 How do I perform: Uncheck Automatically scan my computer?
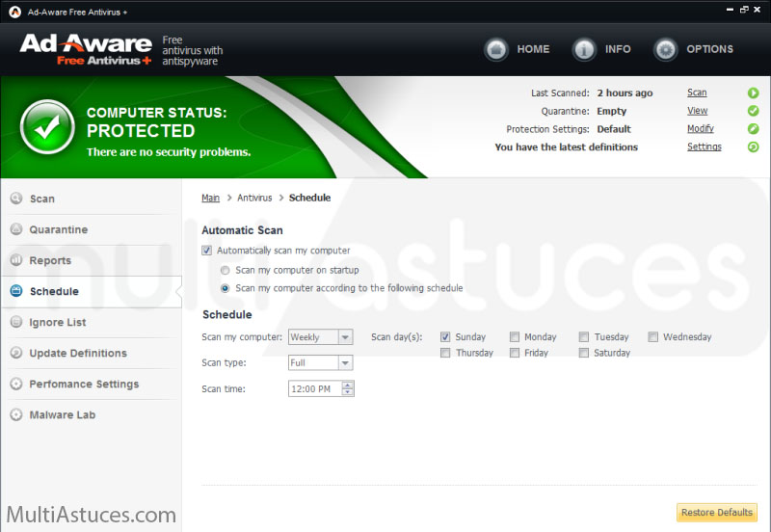(207, 251)
